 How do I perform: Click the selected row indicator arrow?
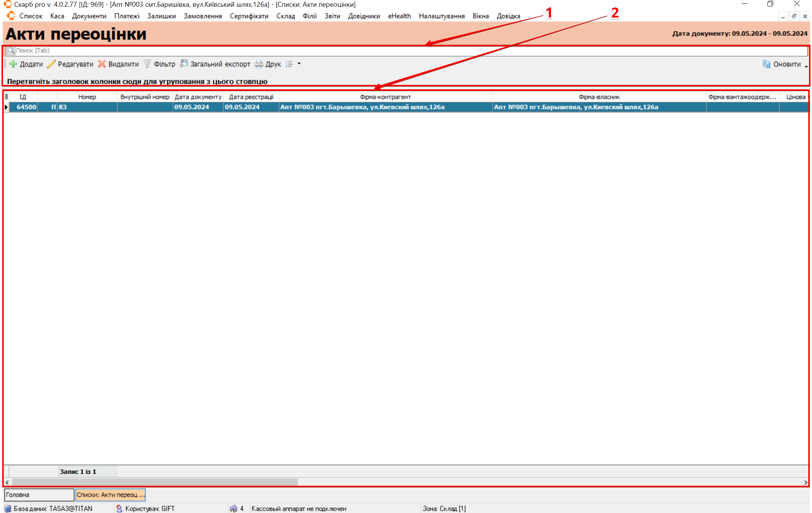6,107
